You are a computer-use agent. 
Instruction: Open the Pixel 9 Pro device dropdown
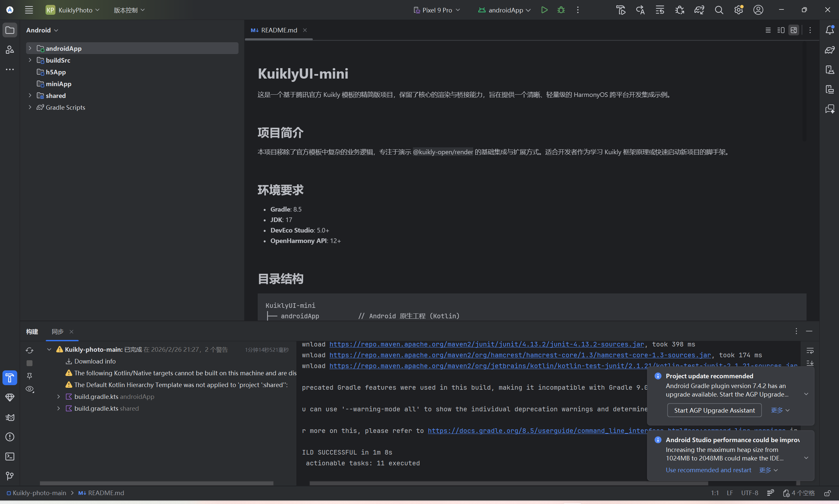(x=437, y=10)
